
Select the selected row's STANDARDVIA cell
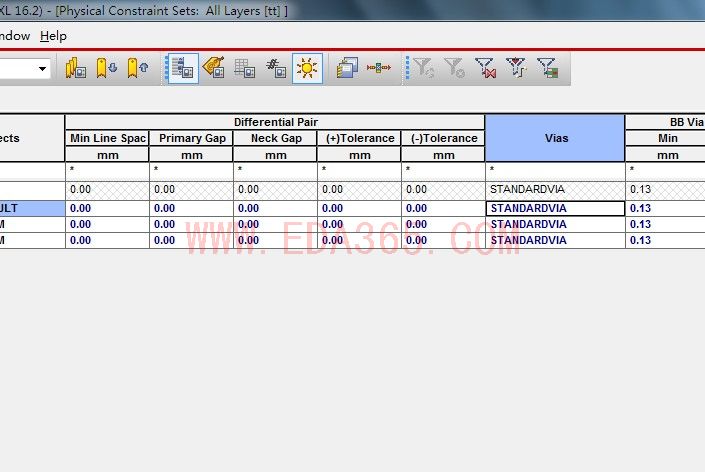[x=555, y=208]
